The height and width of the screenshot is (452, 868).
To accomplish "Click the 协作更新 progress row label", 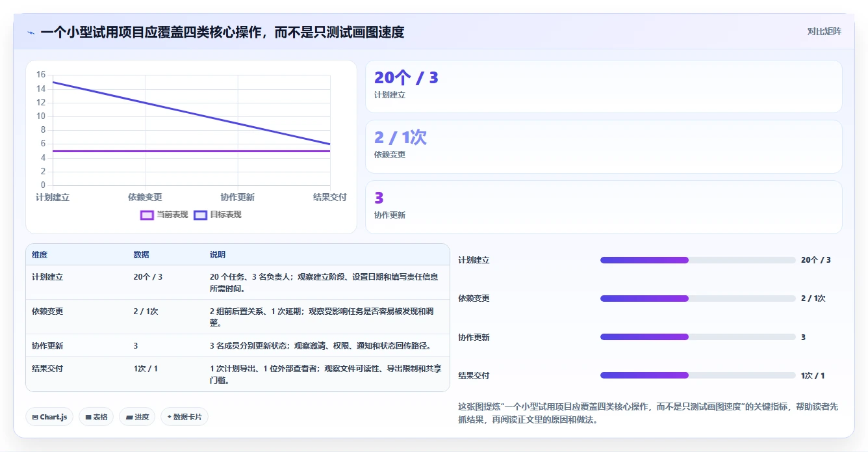I will [x=474, y=338].
